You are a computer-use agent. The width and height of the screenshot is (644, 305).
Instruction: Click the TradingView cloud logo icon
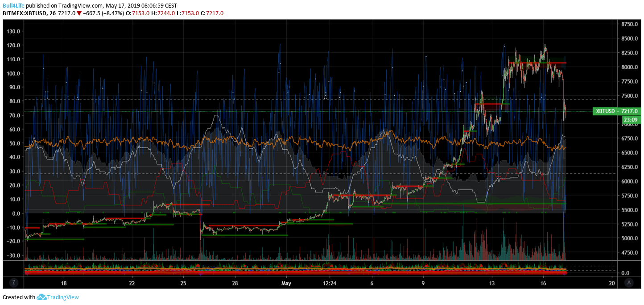point(41,297)
